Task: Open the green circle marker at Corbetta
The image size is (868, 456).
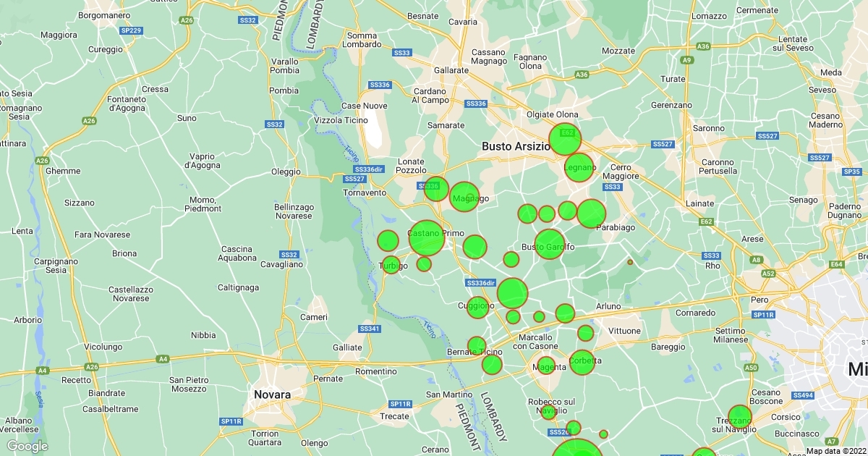Action: [582, 362]
